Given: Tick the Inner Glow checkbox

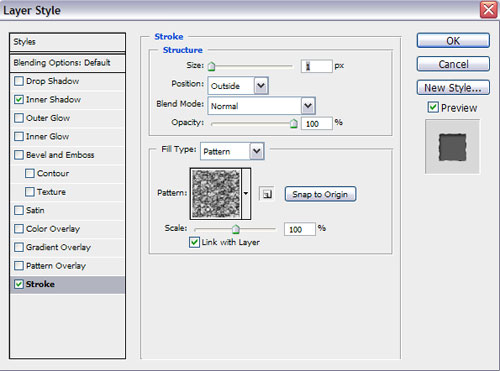Looking at the screenshot, I should click(19, 136).
